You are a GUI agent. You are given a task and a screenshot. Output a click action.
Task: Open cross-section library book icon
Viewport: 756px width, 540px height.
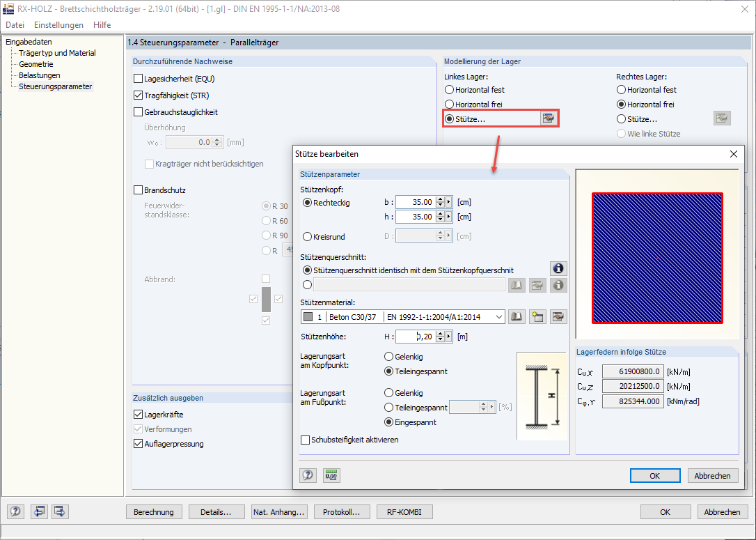tap(517, 285)
